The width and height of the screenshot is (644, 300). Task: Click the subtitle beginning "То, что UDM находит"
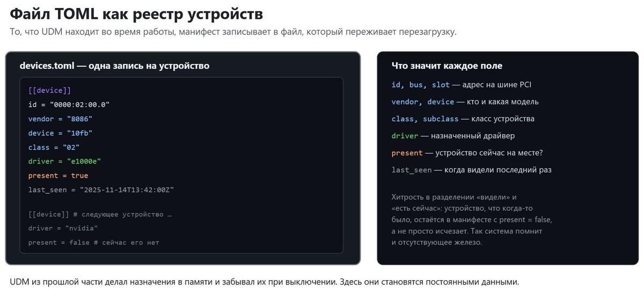click(x=233, y=32)
